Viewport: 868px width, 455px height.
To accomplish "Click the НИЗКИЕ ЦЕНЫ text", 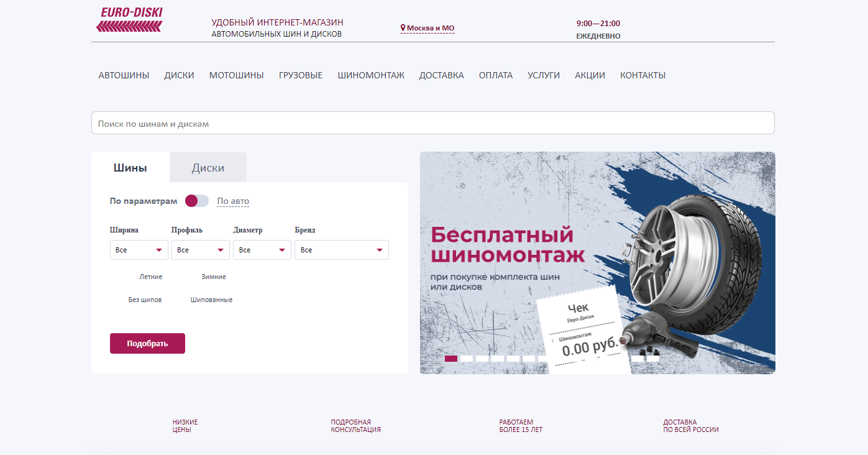I will coord(185,426).
